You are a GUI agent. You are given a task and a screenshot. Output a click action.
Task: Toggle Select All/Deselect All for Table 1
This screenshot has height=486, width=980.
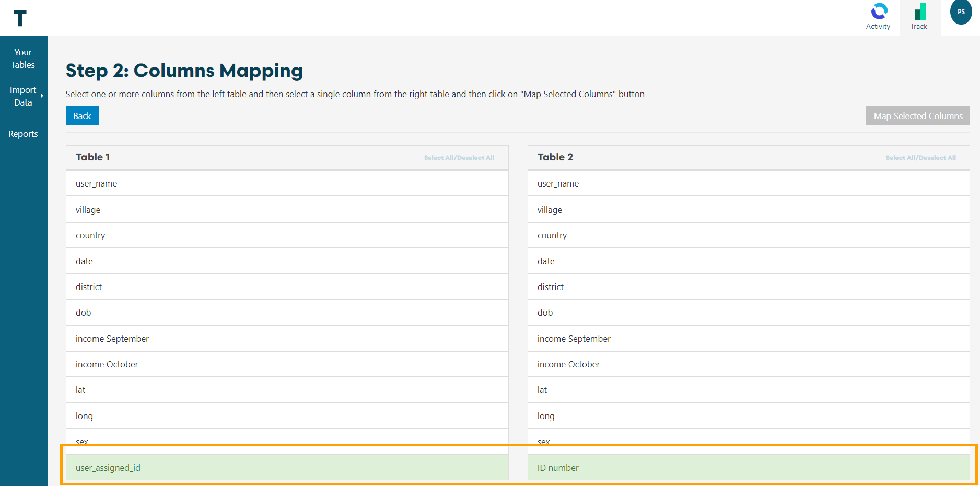coord(459,158)
